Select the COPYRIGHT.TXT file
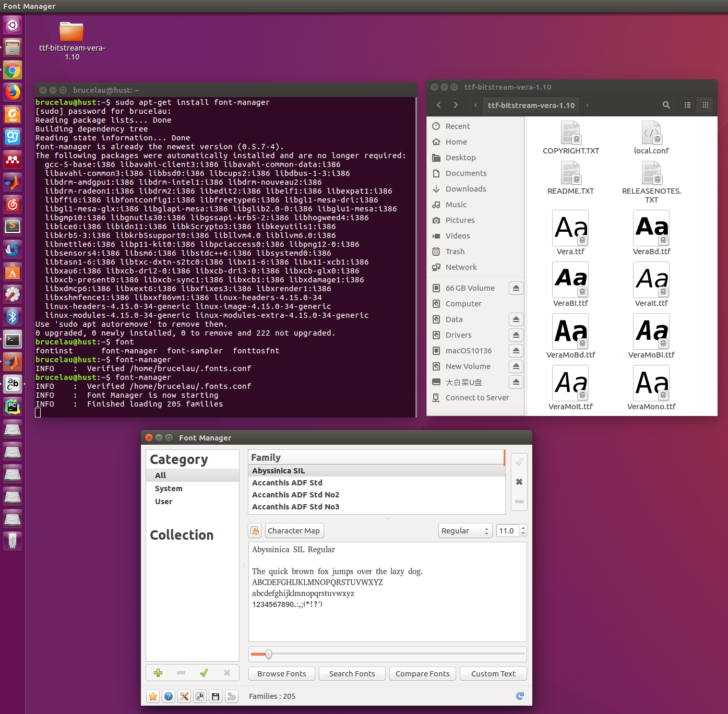Screen dimensions: 728x714 570,137
